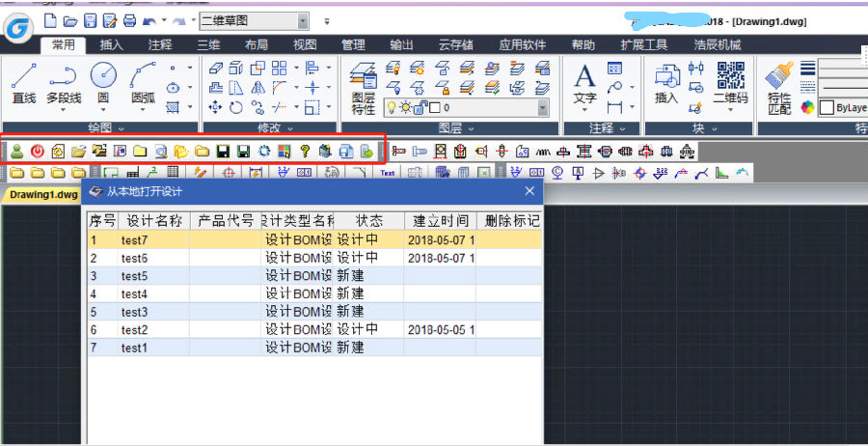Select the Drawing1.dwg document tab
Viewport: 868px width, 446px height.
(x=43, y=194)
